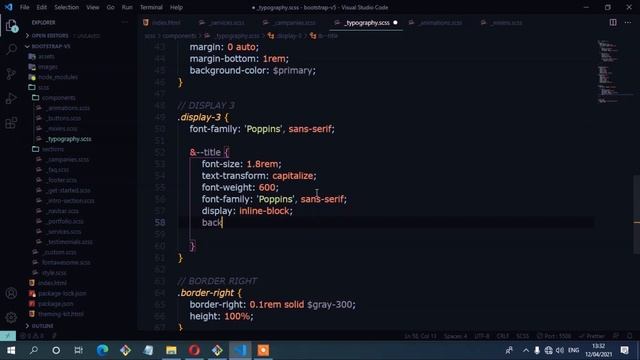Open the action center notifications icon
Image resolution: width=640 pixels, height=360 pixels.
tap(624, 350)
